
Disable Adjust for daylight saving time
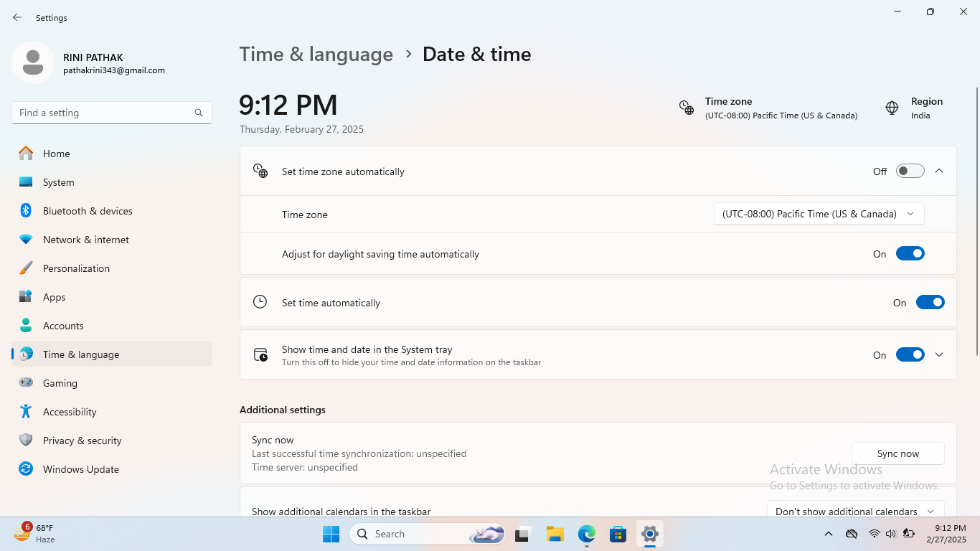[x=910, y=254]
